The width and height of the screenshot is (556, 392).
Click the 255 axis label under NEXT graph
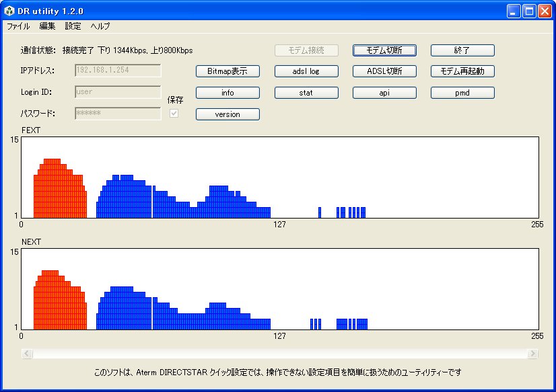[537, 336]
